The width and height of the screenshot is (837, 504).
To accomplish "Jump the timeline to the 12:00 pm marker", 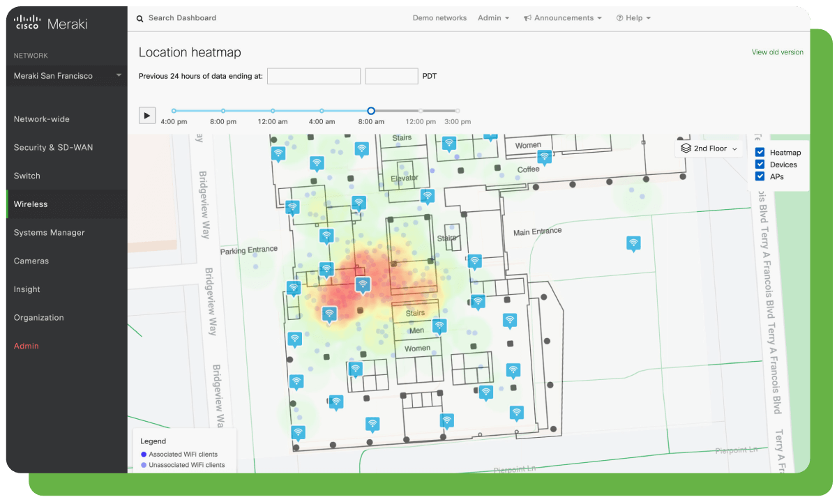I will 421,110.
